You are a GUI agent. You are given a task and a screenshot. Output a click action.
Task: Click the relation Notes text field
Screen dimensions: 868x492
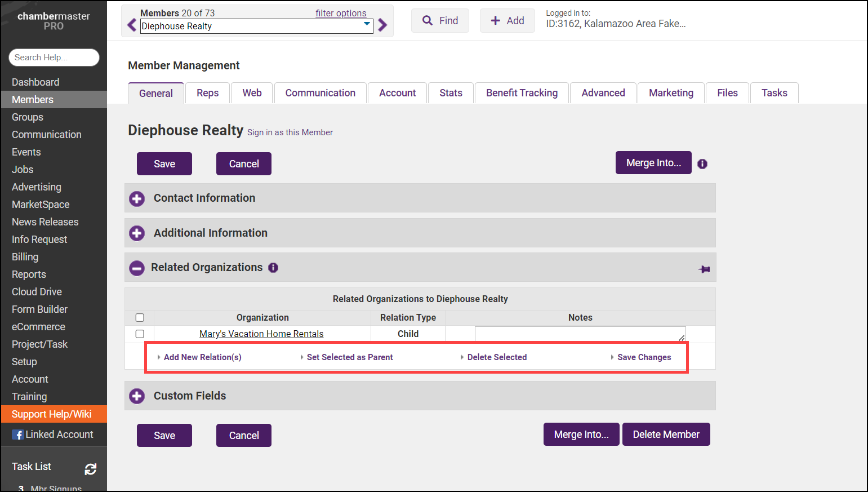(x=580, y=334)
